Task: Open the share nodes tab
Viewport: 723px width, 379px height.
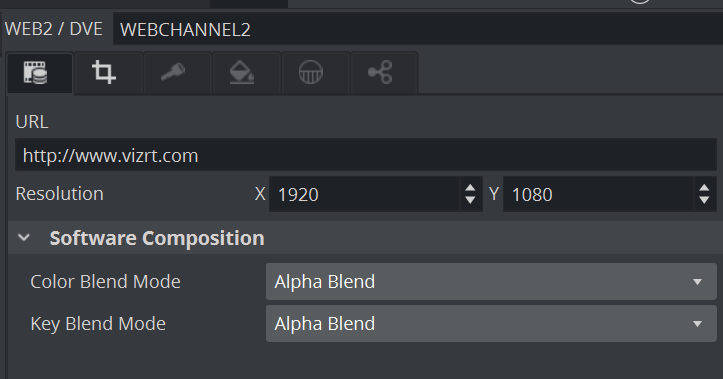Action: (x=384, y=73)
